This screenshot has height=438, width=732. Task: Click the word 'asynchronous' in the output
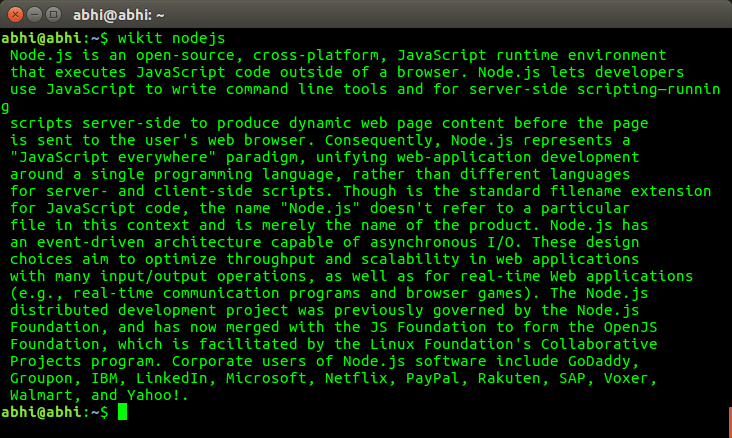424,242
